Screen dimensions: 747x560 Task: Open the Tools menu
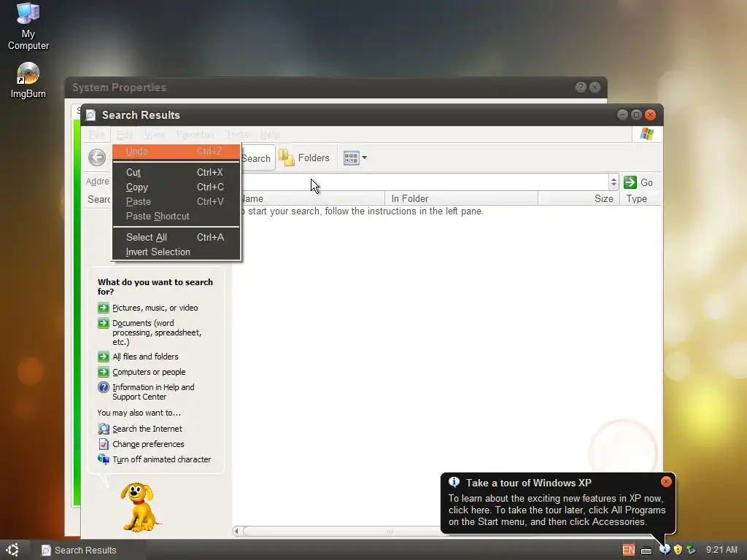click(237, 135)
